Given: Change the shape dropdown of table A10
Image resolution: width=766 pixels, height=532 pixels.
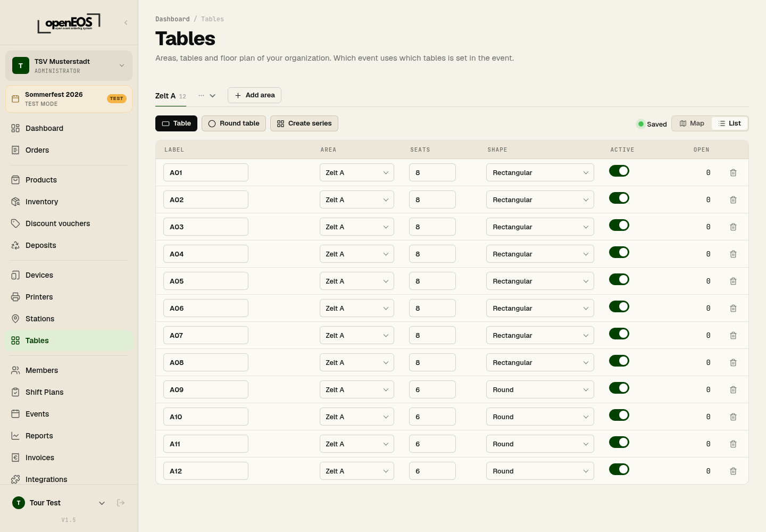Looking at the screenshot, I should tap(540, 417).
